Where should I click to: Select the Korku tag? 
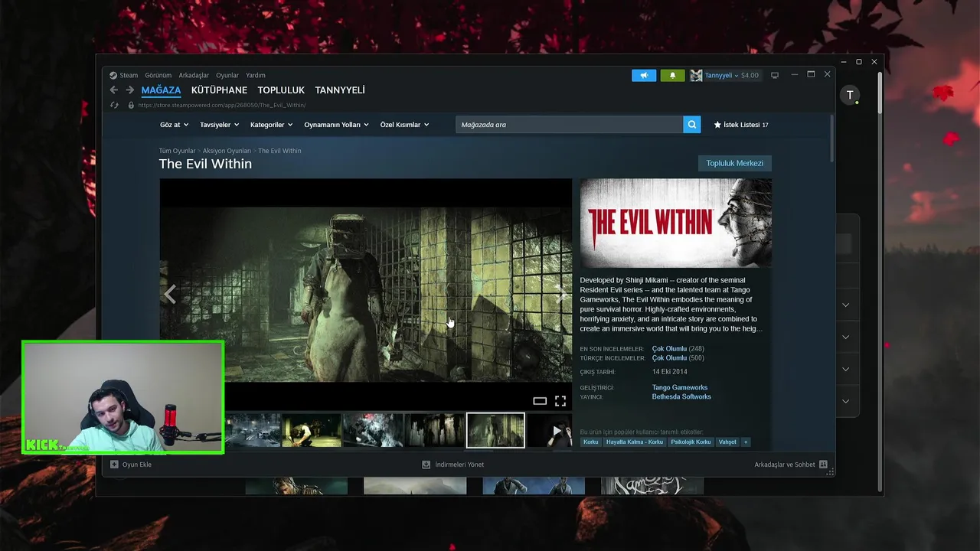coord(590,442)
